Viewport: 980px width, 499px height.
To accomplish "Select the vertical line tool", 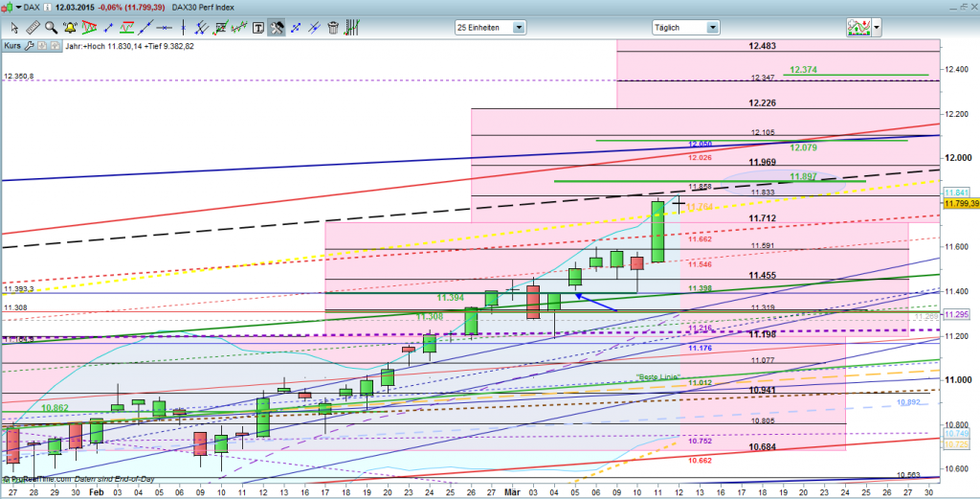I will pos(183,28).
